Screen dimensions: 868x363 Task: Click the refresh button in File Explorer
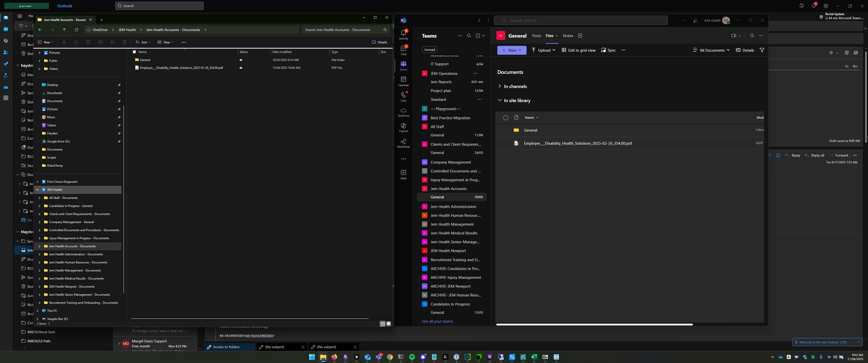76,30
